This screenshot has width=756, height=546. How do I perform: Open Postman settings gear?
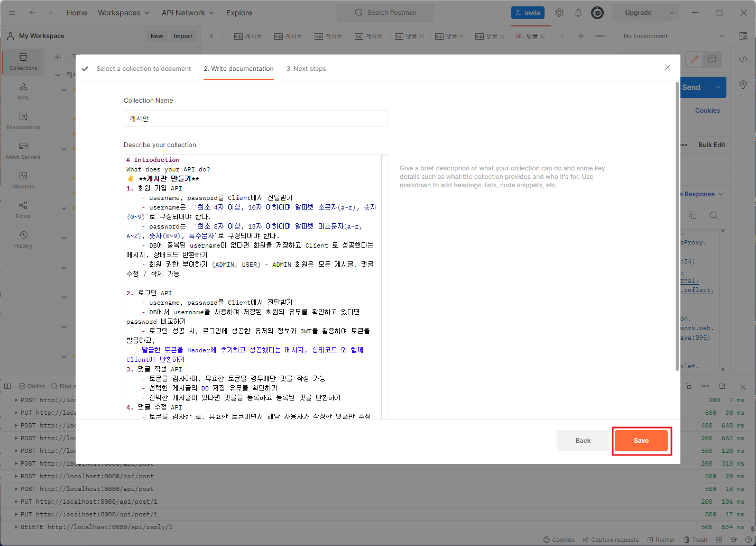559,13
